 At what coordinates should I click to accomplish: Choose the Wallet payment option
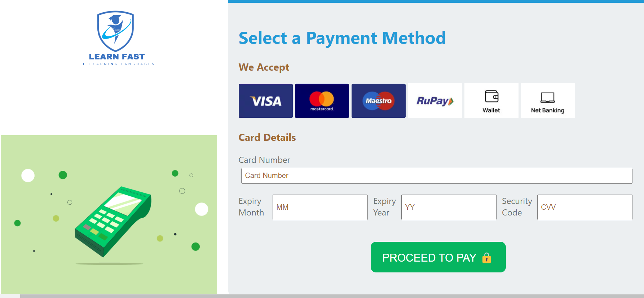click(491, 101)
